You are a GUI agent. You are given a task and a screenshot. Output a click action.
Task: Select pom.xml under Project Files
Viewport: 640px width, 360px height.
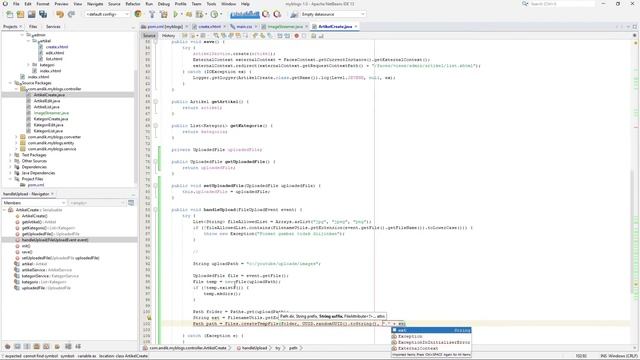36,185
